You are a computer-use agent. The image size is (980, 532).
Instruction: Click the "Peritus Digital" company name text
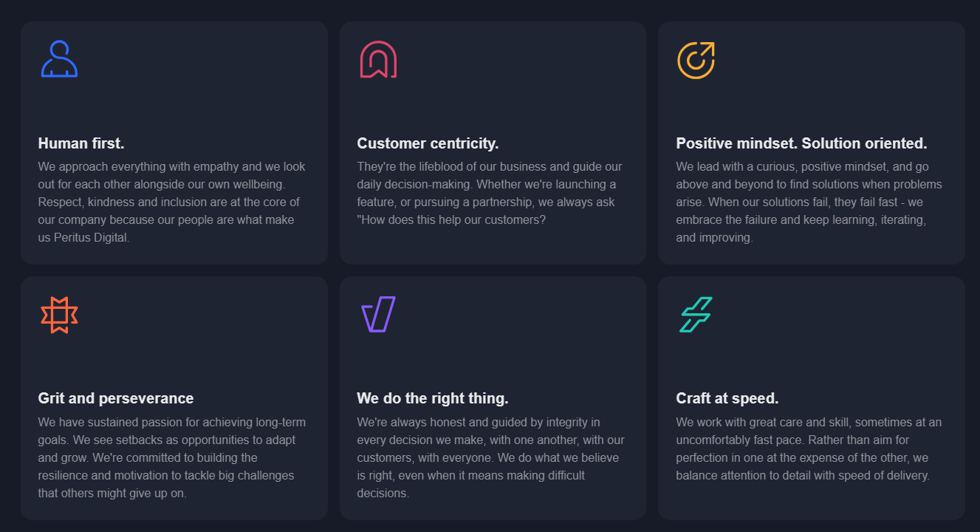[x=91, y=237]
